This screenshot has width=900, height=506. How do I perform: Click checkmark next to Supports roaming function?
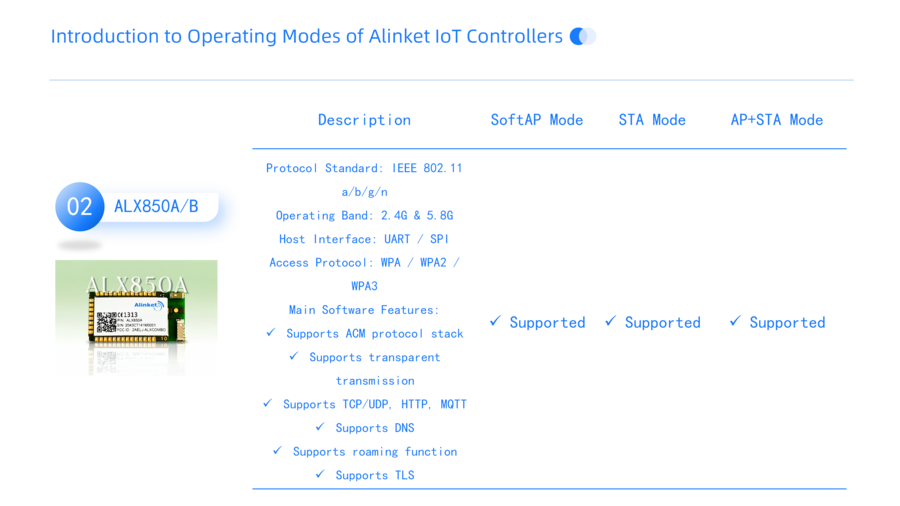click(277, 450)
